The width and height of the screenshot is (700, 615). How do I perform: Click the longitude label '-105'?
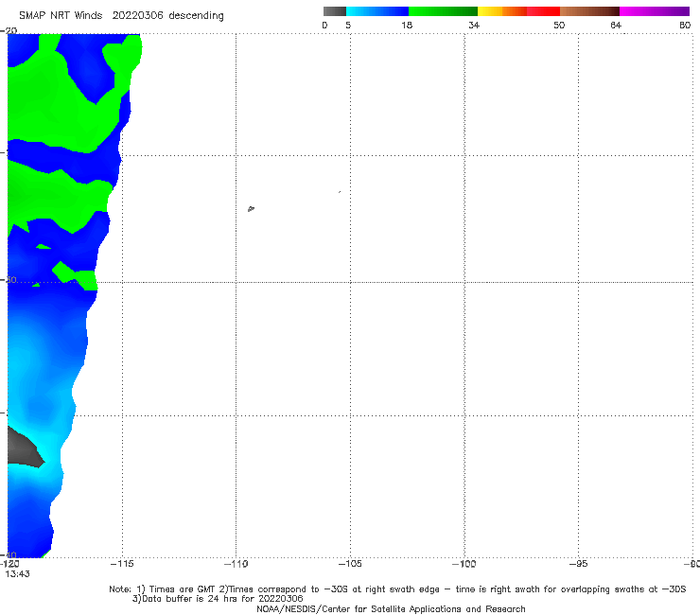tap(350, 564)
